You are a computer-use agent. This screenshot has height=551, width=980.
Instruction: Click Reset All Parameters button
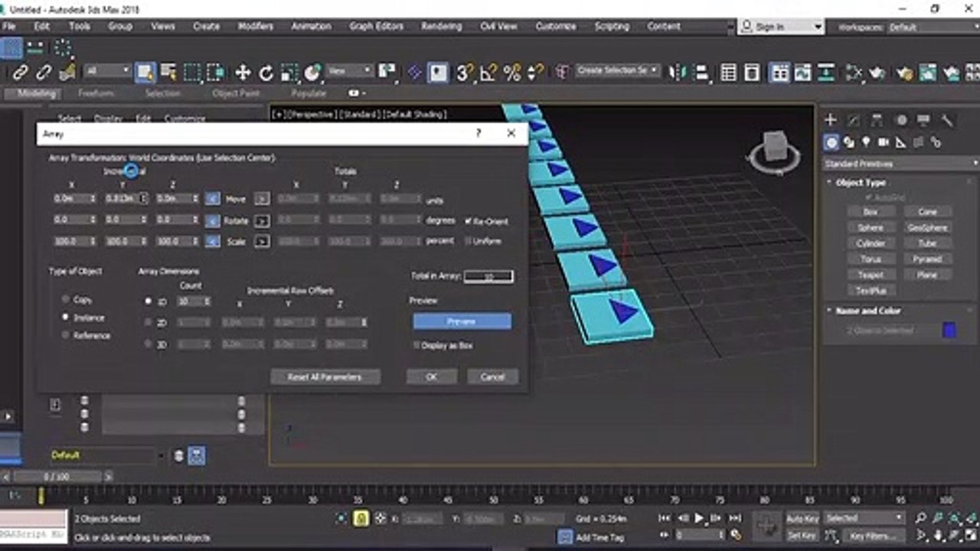[325, 377]
